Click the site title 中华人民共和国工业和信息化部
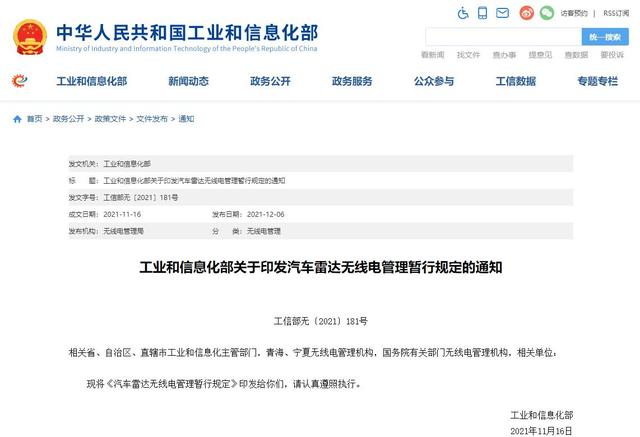Viewport: 640px width, 437px height. (x=187, y=33)
